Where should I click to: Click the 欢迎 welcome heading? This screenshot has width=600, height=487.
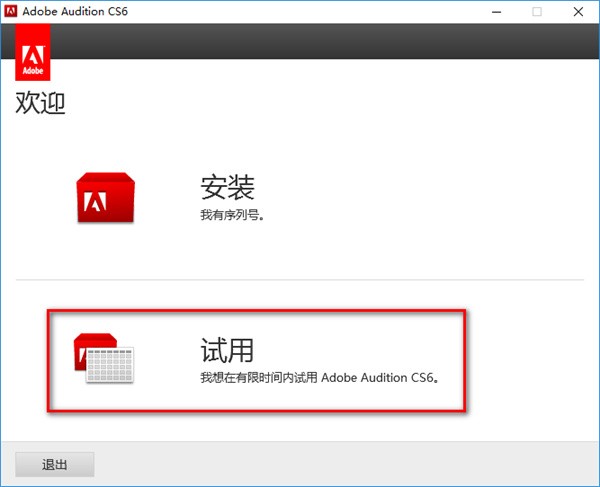click(40, 103)
